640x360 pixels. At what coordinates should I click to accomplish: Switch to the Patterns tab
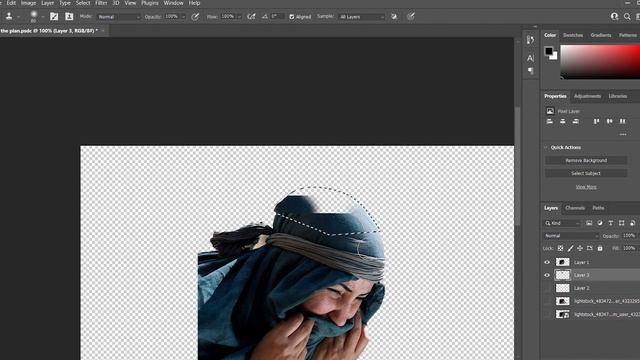[x=628, y=35]
